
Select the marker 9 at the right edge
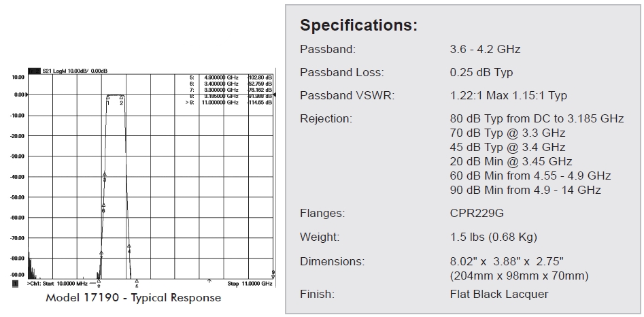point(273,273)
